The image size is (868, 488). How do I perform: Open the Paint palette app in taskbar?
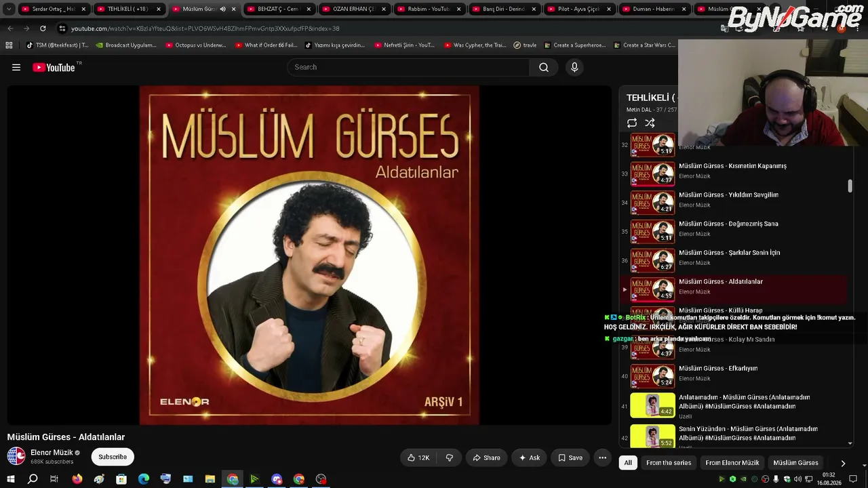(x=99, y=479)
